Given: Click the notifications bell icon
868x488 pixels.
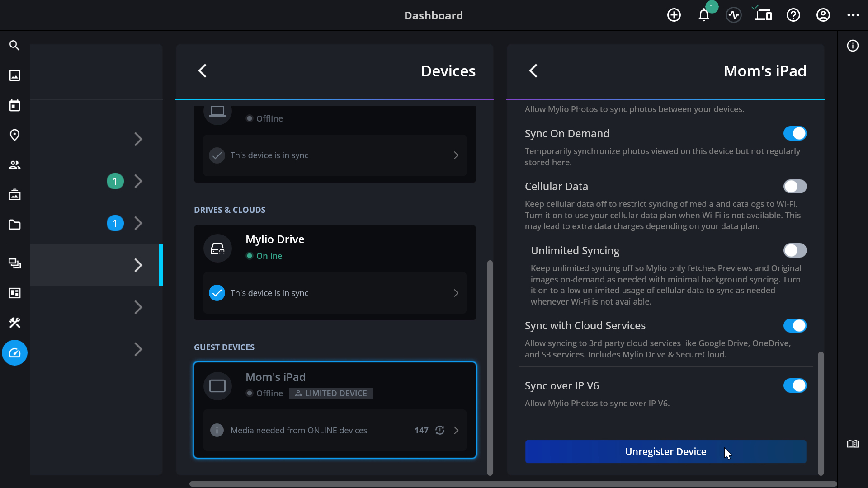Looking at the screenshot, I should tap(703, 15).
